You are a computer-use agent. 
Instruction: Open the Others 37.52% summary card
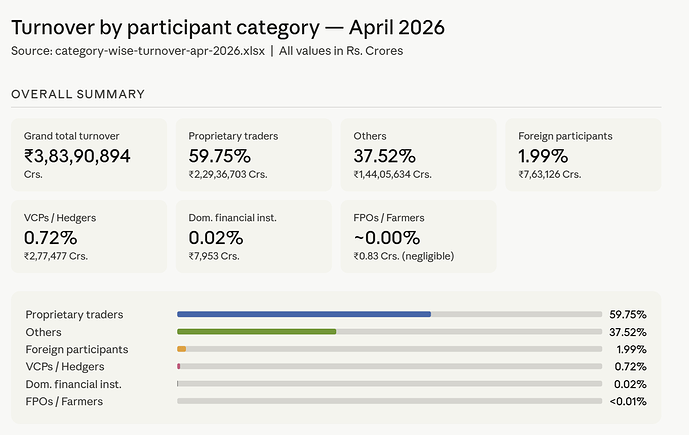pos(418,155)
